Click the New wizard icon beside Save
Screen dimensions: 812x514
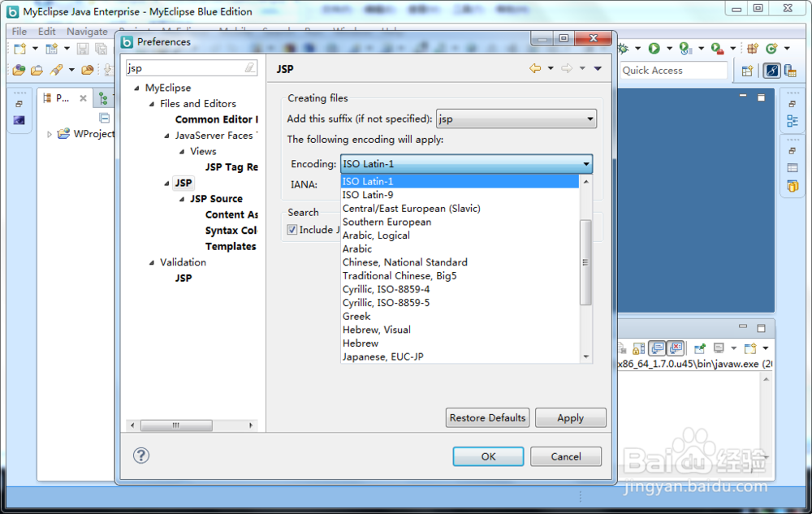(x=51, y=49)
